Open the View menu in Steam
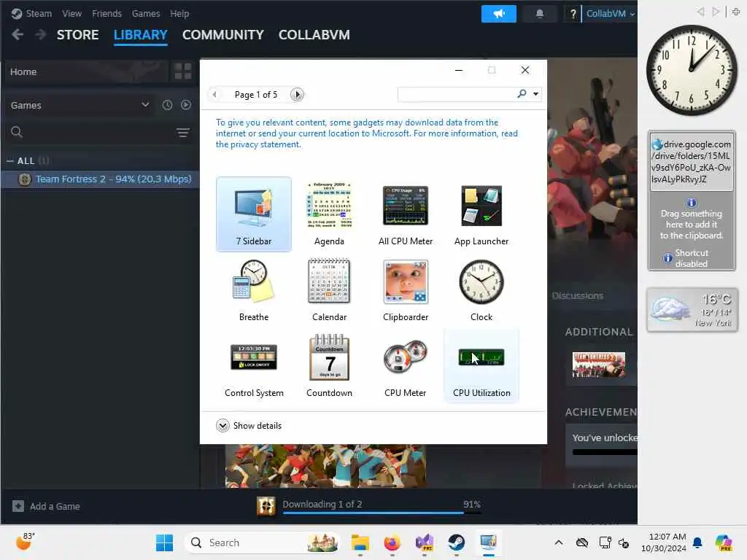This screenshot has width=747, height=560. pos(72,13)
